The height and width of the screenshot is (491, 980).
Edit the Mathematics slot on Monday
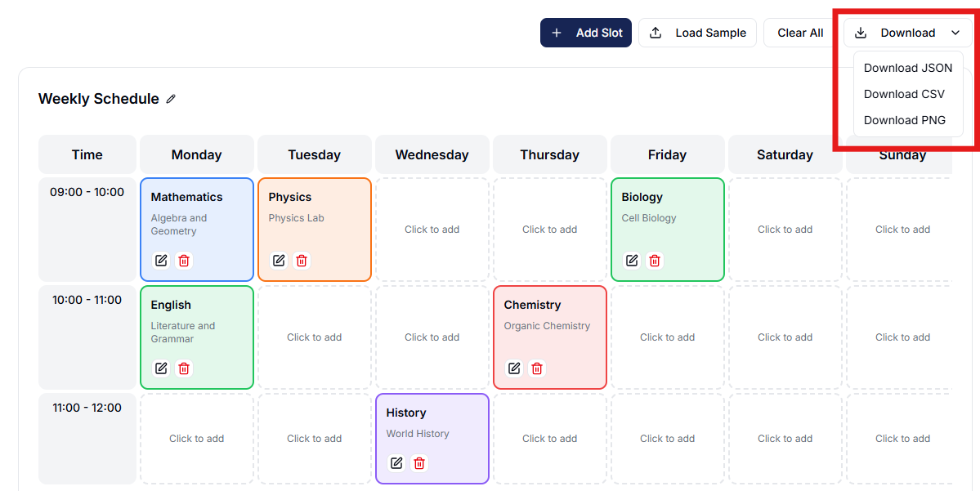click(x=161, y=261)
